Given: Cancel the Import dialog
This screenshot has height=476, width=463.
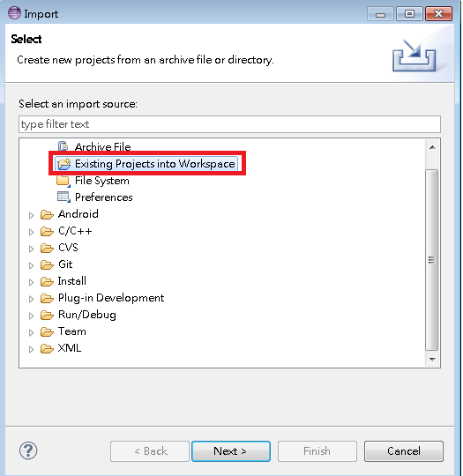Looking at the screenshot, I should click(403, 451).
